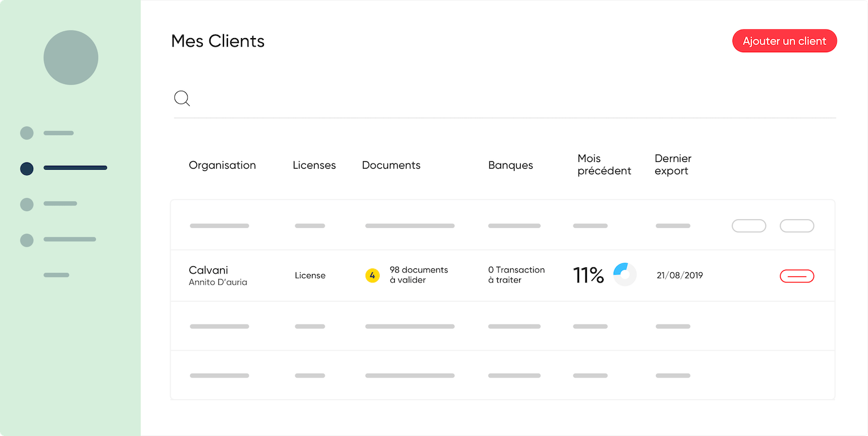This screenshot has width=868, height=436.
Task: Click the yellow badge showing 4
Action: pos(372,275)
